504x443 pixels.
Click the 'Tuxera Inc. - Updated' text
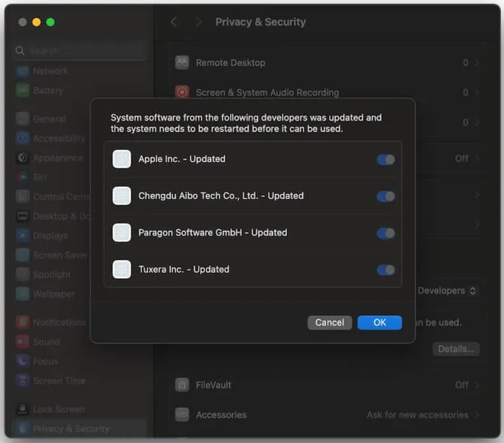click(184, 269)
